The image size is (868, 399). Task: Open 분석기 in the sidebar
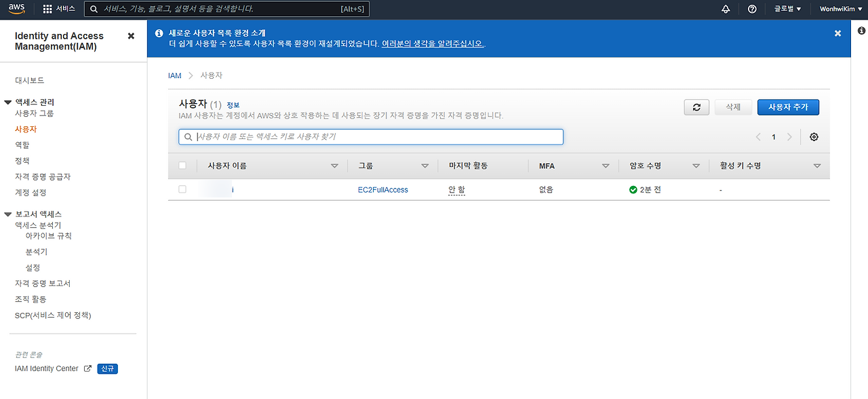pos(37,252)
